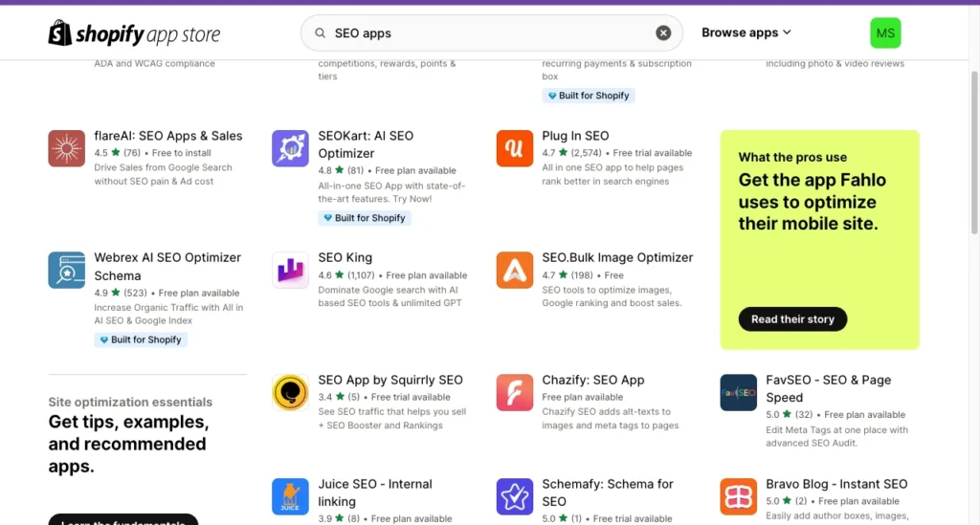Open SEOKart: AI SEO Optimizer title
The height and width of the screenshot is (525, 980).
coord(366,144)
